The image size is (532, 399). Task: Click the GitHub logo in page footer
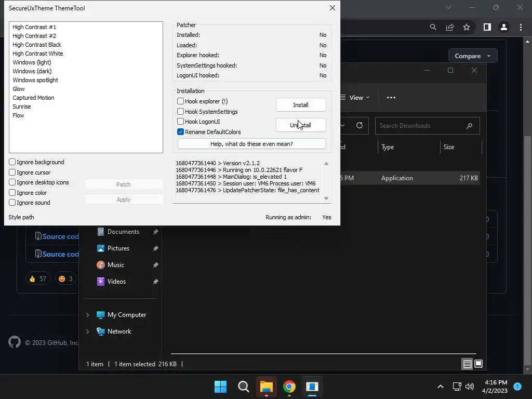click(15, 342)
